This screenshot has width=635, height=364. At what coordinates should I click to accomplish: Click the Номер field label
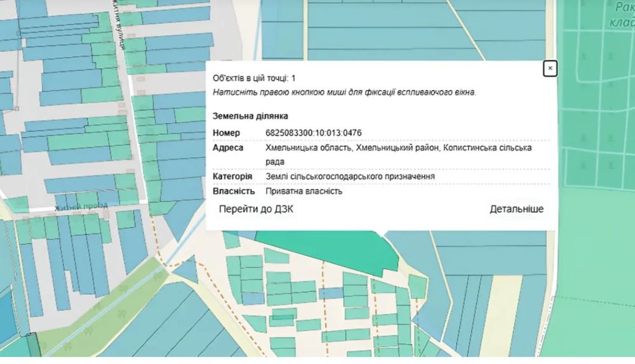click(x=226, y=133)
